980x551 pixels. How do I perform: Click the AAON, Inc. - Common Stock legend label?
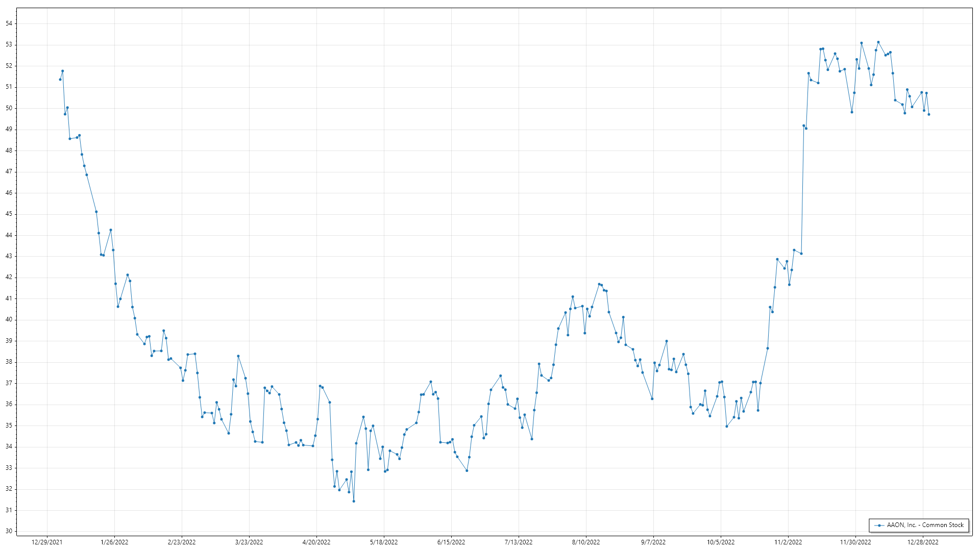[925, 525]
